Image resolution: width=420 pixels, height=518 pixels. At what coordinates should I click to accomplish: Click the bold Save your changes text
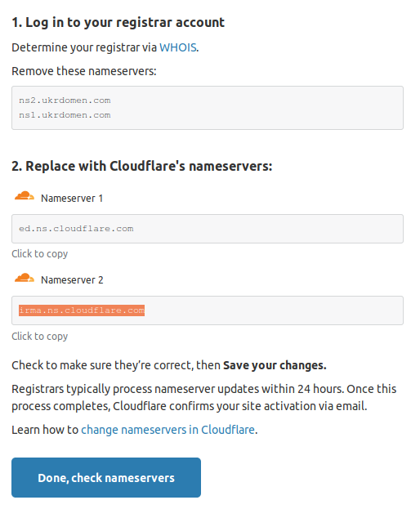275,365
